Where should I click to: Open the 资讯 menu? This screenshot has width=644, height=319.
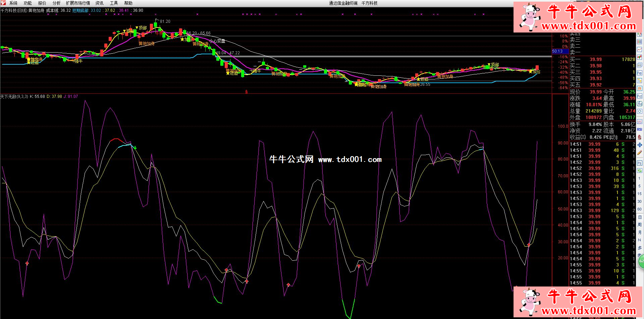(99, 3)
